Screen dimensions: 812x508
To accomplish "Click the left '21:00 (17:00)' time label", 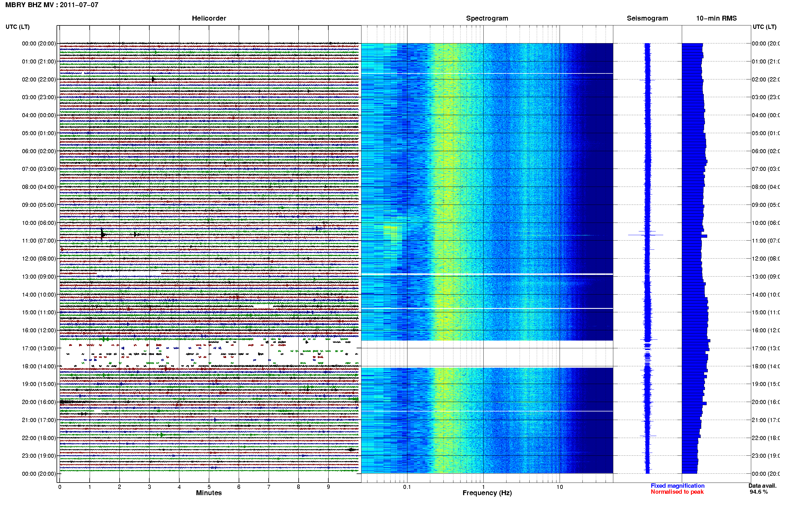I will [x=39, y=420].
